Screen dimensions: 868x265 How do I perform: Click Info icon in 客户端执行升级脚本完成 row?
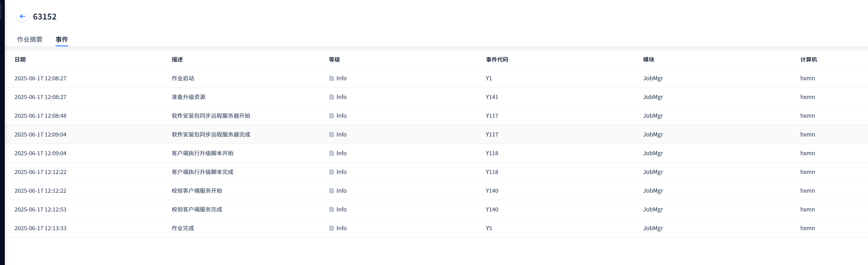[x=332, y=172]
